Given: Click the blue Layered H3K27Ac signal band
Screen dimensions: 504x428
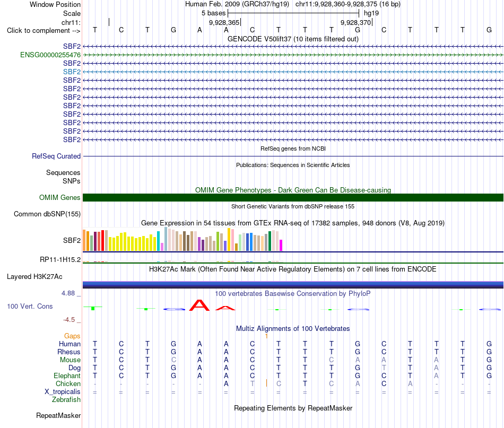Looking at the screenshot, I should [293, 284].
